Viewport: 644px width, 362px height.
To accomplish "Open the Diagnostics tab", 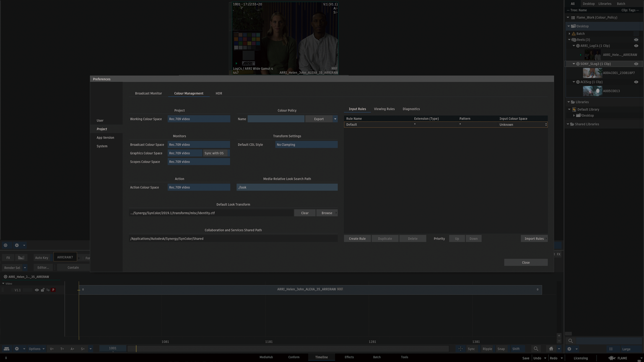I will point(411,109).
